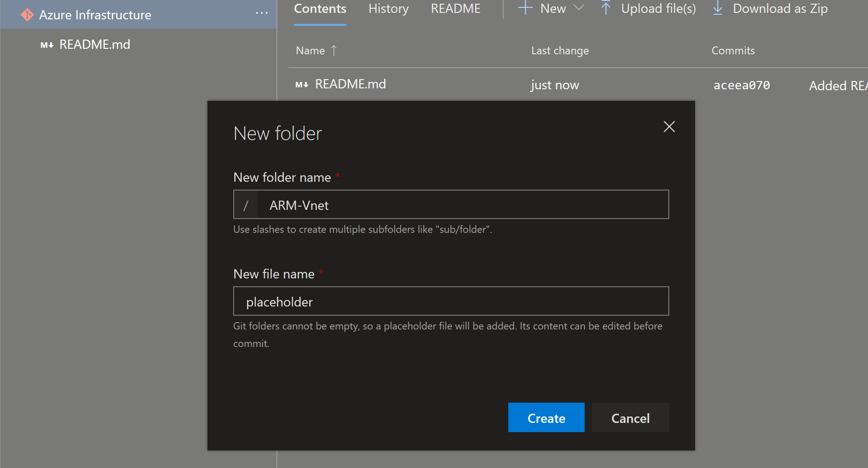Image resolution: width=868 pixels, height=468 pixels.
Task: Expand the New dropdown chevron
Action: point(579,8)
